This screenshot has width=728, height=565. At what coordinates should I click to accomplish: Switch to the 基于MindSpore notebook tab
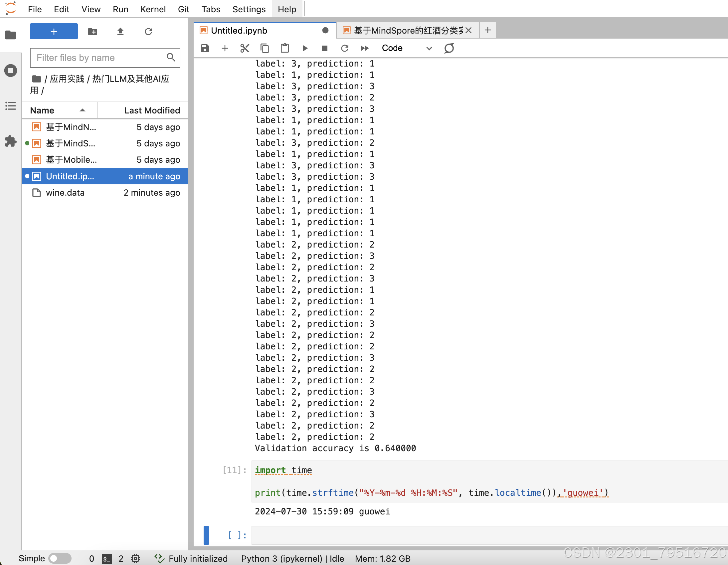tap(408, 31)
